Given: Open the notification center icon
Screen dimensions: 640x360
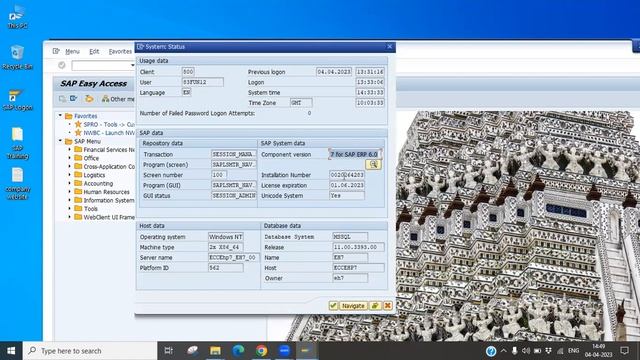Looking at the screenshot, I should [x=624, y=351].
